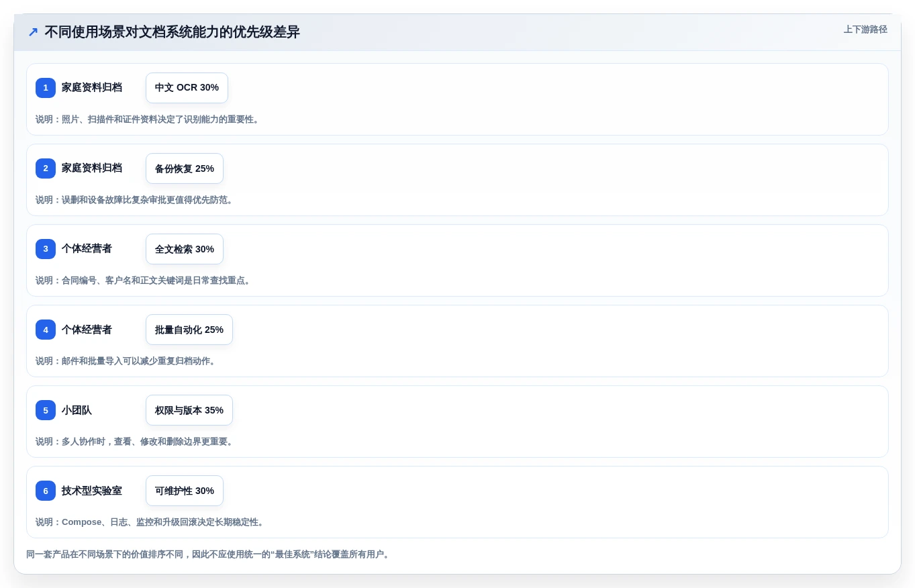Select number badge 4 for 批量自动化 row
Viewport: 915px width, 588px height.
pos(46,330)
